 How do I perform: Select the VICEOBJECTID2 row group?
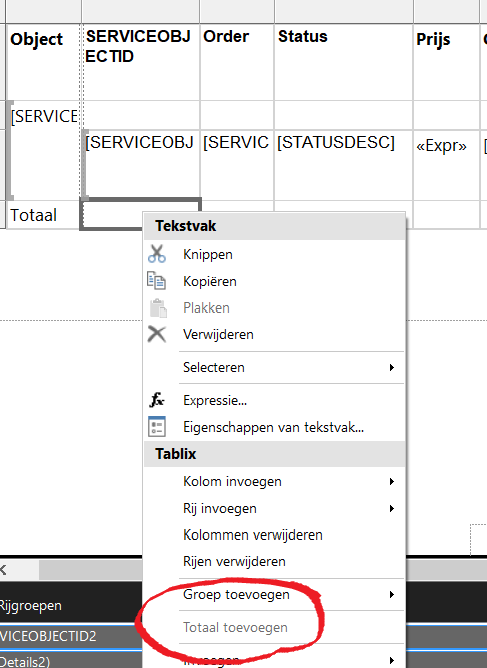(71, 636)
